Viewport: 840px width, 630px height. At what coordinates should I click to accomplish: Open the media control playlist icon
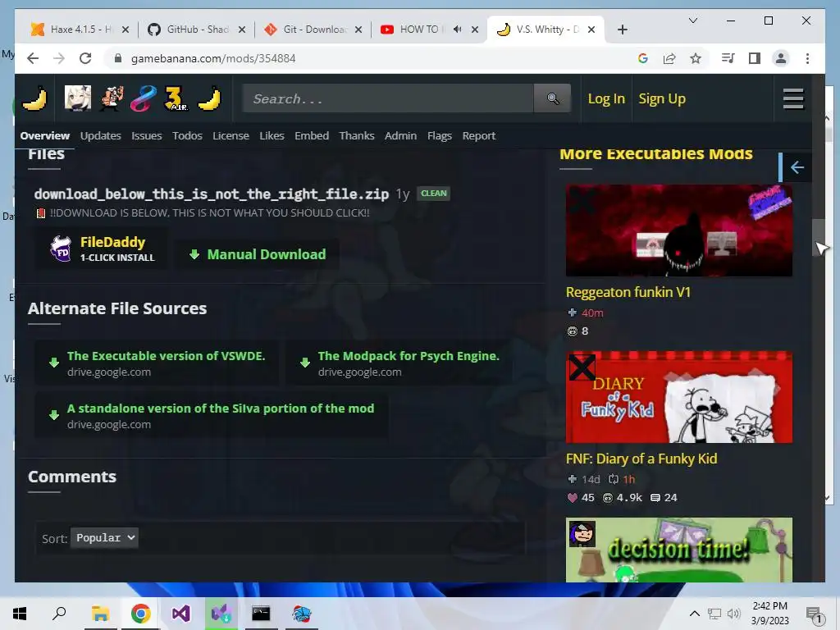(x=728, y=58)
